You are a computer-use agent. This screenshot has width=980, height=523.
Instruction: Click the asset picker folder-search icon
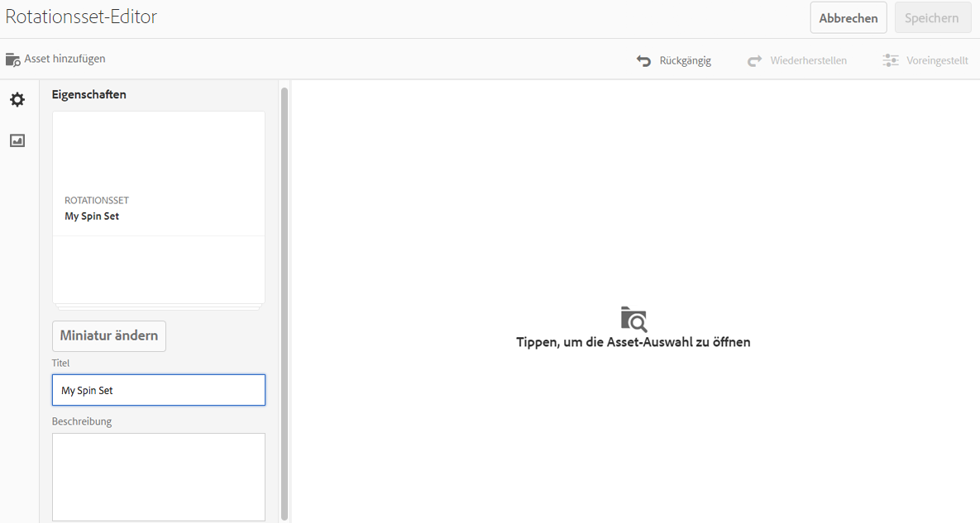click(633, 319)
